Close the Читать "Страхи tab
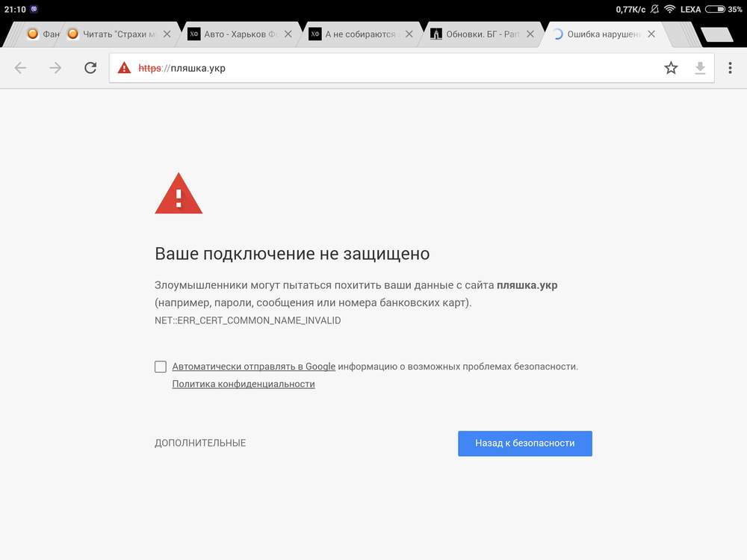747x560 pixels. (x=167, y=34)
